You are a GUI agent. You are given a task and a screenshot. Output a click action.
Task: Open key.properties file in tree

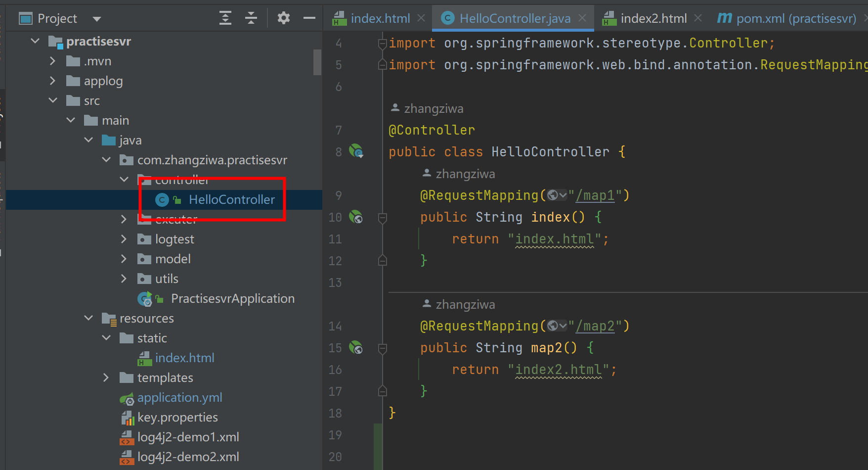point(177,417)
